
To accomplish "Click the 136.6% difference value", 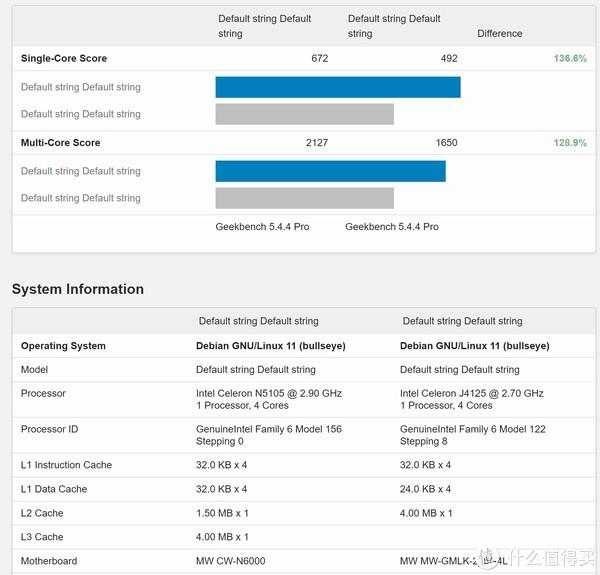I will point(570,59).
